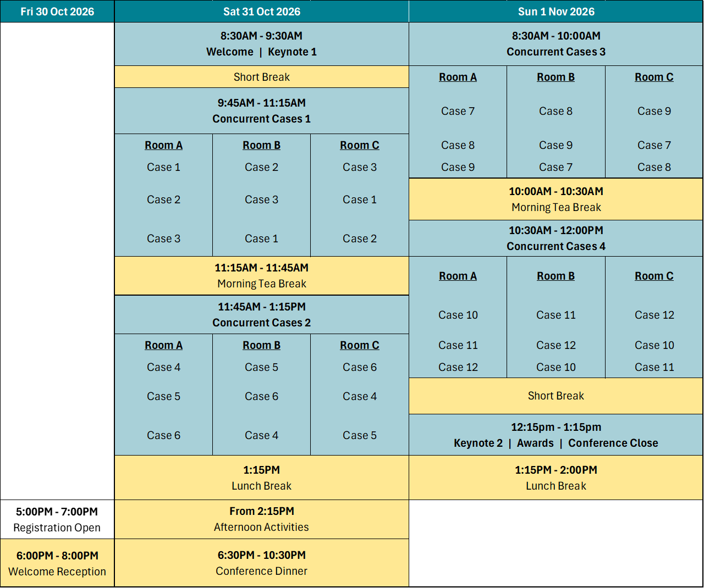
Task: Click the Conference Dinner cell
Action: 262,563
